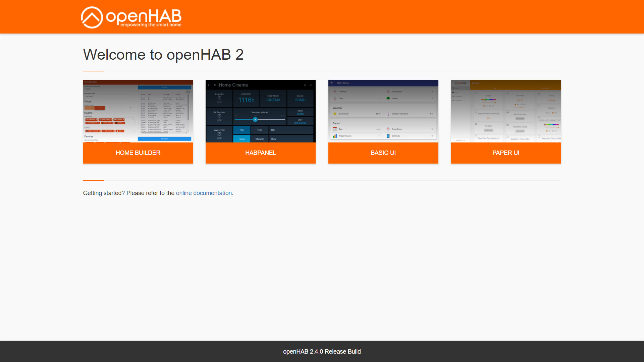
Task: Open the online documentation link
Action: pos(204,193)
